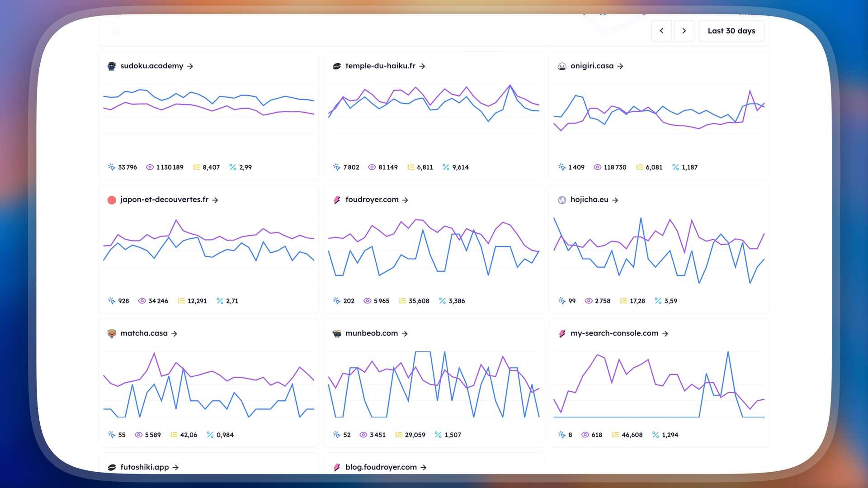Image resolution: width=868 pixels, height=488 pixels.
Task: Open the munbeob.com site link
Action: [x=376, y=333]
